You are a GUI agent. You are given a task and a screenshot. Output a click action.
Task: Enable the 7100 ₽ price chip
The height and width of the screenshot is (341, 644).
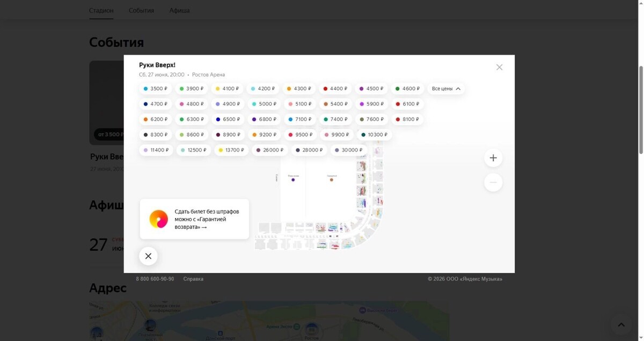(x=300, y=119)
